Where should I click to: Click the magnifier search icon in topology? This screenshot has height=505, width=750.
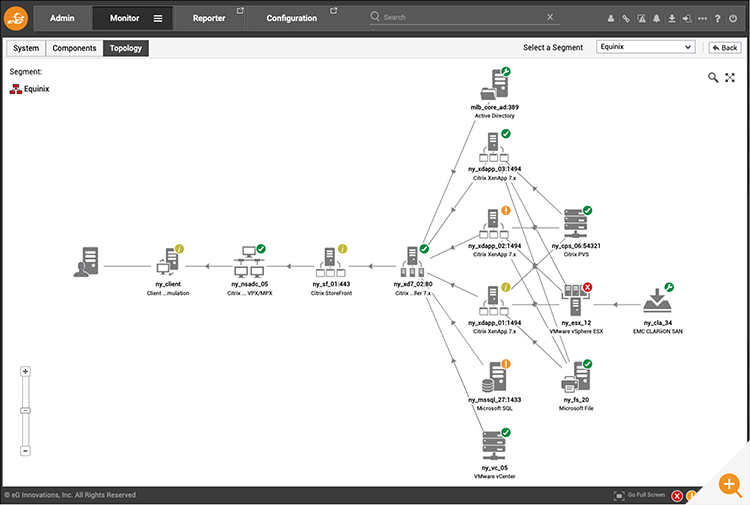(713, 77)
